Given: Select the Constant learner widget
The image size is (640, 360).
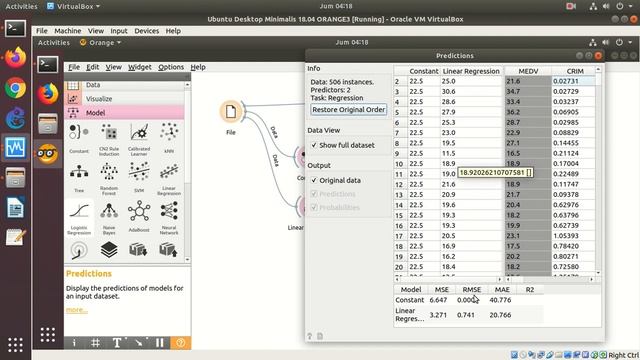Looking at the screenshot, I should (x=79, y=139).
